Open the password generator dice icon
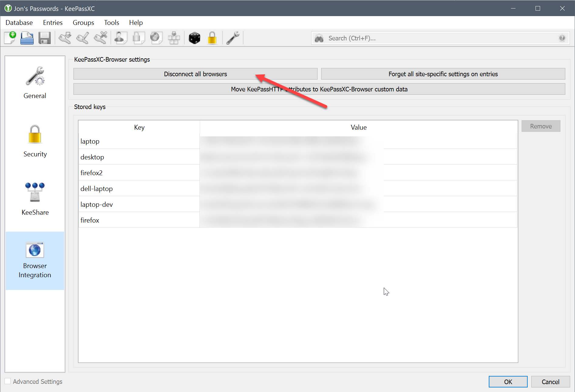The image size is (575, 392). pyautogui.click(x=194, y=37)
